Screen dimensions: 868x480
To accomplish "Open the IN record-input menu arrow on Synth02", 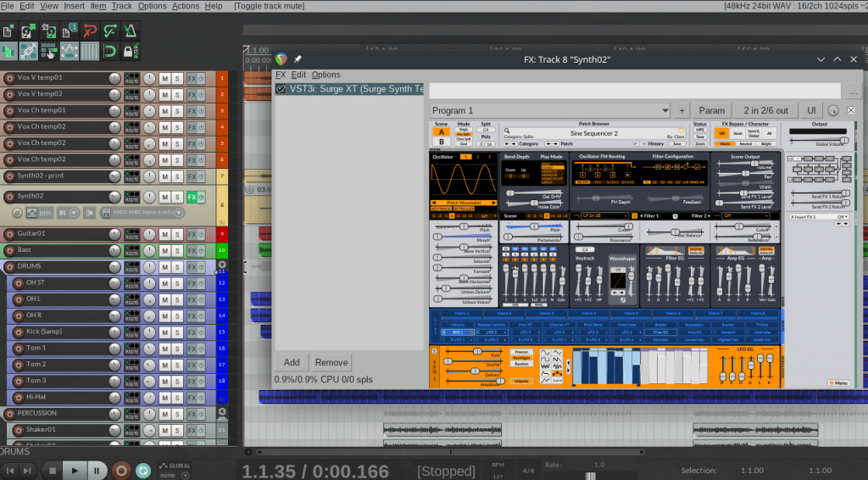I will [74, 213].
